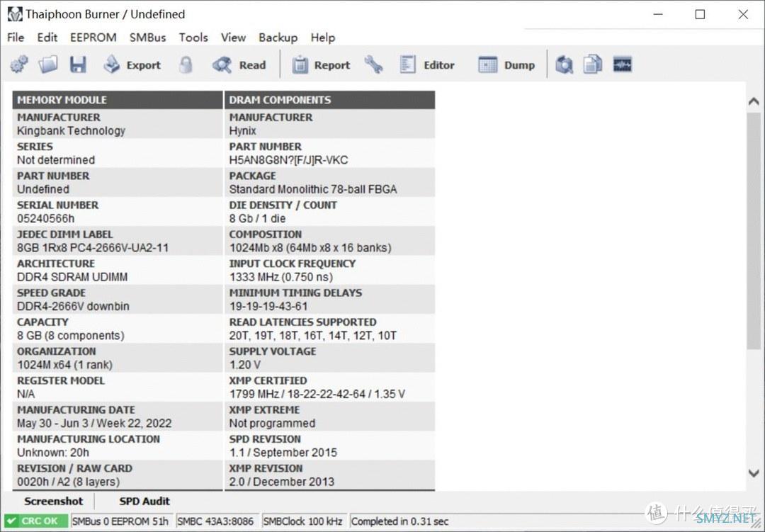Click the copy documents icon in toolbar
This screenshot has height=532, width=765.
[593, 64]
